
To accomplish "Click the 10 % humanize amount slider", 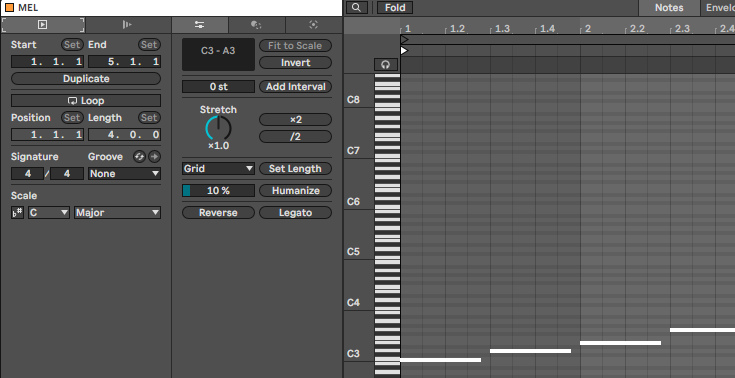I will pyautogui.click(x=218, y=190).
